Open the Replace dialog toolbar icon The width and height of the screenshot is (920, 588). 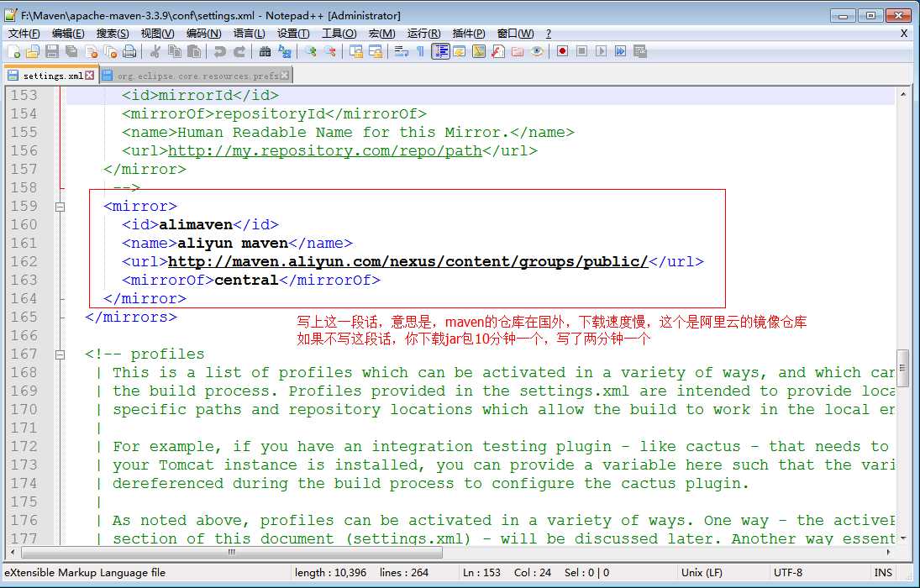point(284,51)
